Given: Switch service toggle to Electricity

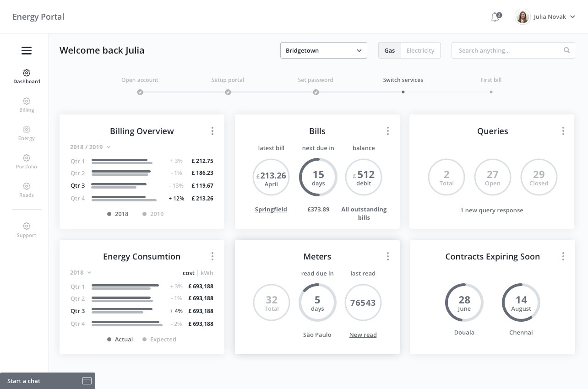Looking at the screenshot, I should (420, 50).
